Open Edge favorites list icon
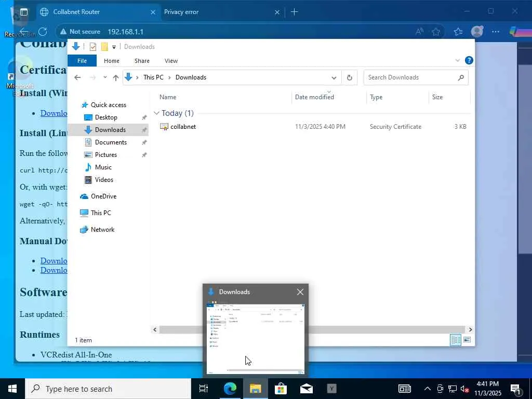Image resolution: width=532 pixels, height=399 pixels. (x=458, y=32)
